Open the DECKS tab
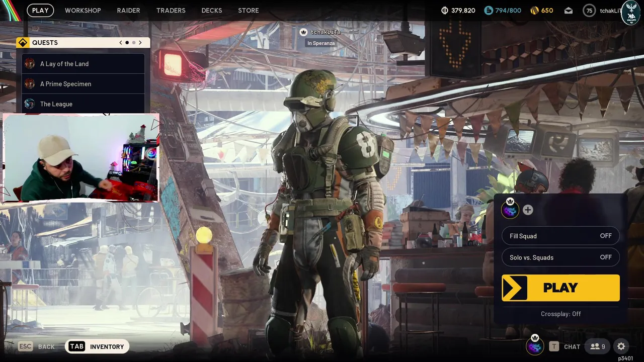This screenshot has width=644, height=362. tap(211, 10)
